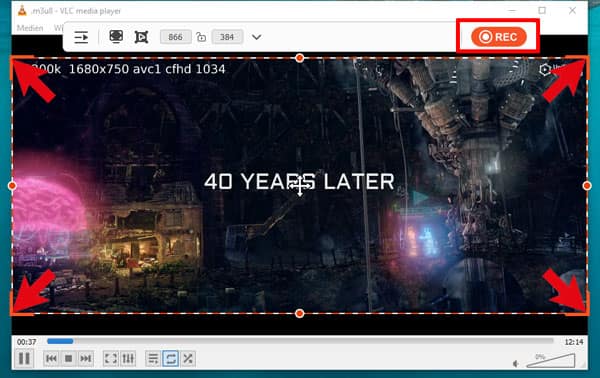Open extended settings equalizer icon

(128, 359)
